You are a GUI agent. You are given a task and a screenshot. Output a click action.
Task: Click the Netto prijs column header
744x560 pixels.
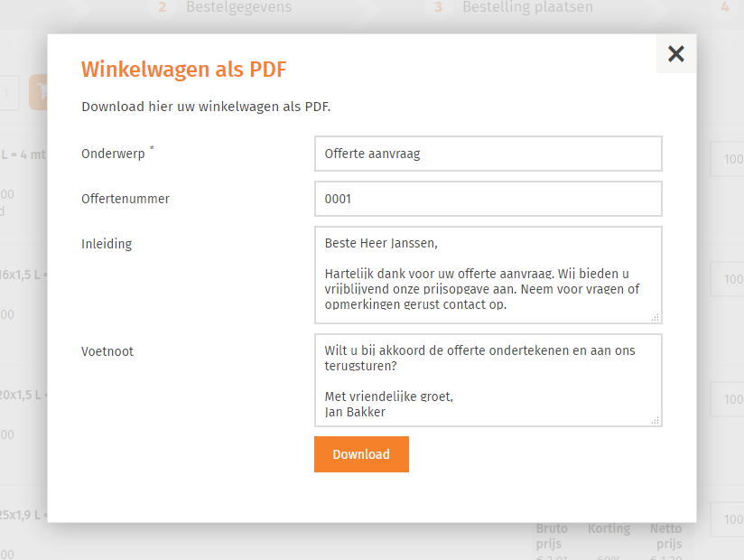pos(666,536)
